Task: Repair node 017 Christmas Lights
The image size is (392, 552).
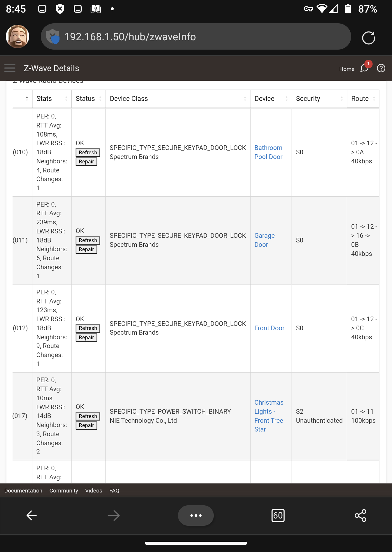Action: pyautogui.click(x=86, y=425)
